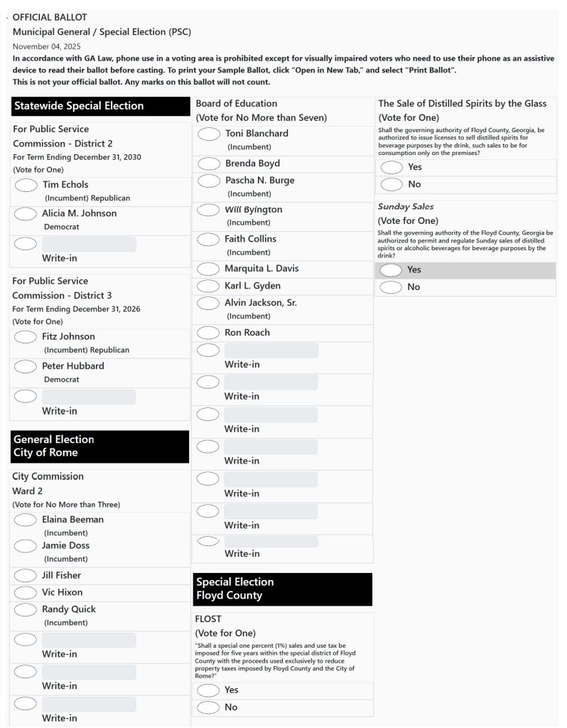Screen dimensions: 567x728
Task: Mark Toni Blanchard for Board of Education
Action: tap(208, 134)
